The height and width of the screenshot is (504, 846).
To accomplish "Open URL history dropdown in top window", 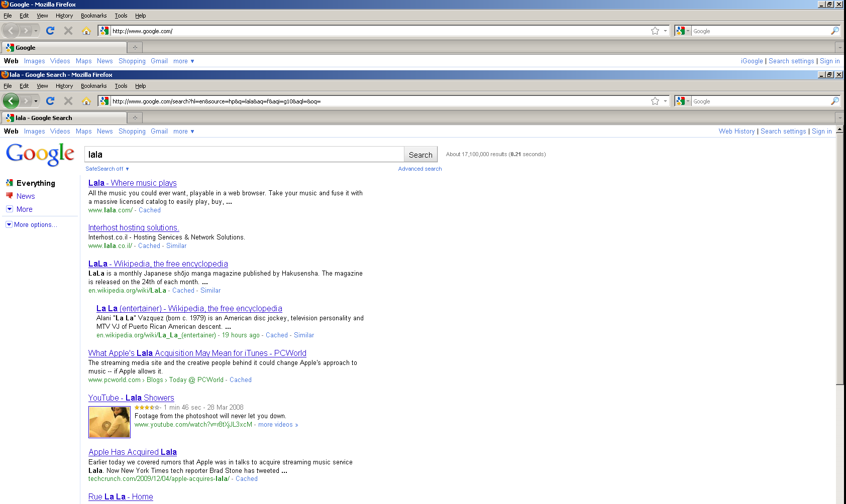I will (x=665, y=31).
